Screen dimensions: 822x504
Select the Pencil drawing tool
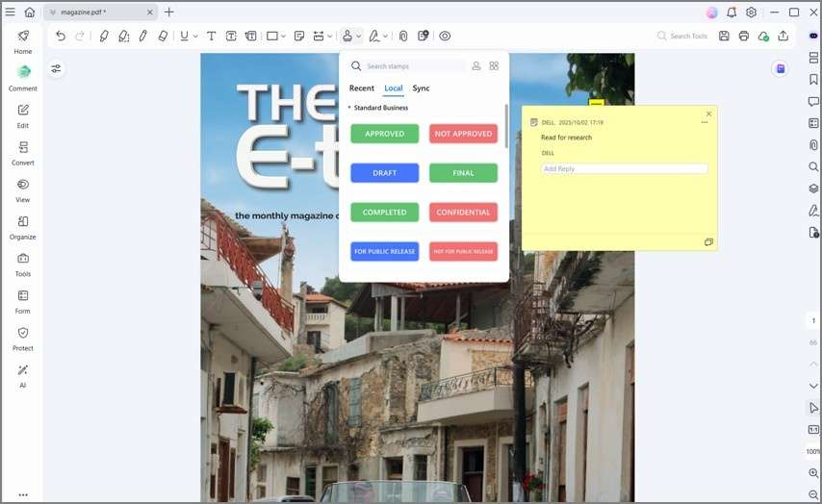143,36
